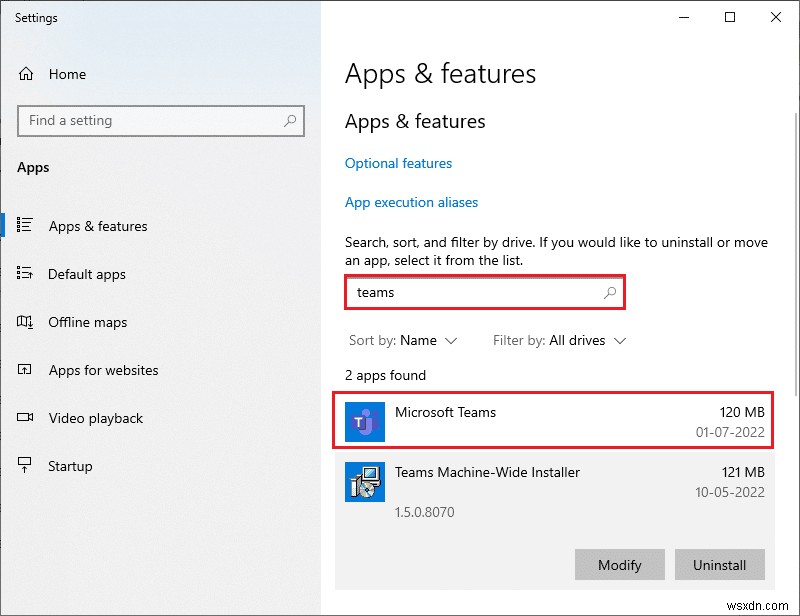800x616 pixels.
Task: Select the Default apps icon in sidebar
Action: tap(25, 274)
